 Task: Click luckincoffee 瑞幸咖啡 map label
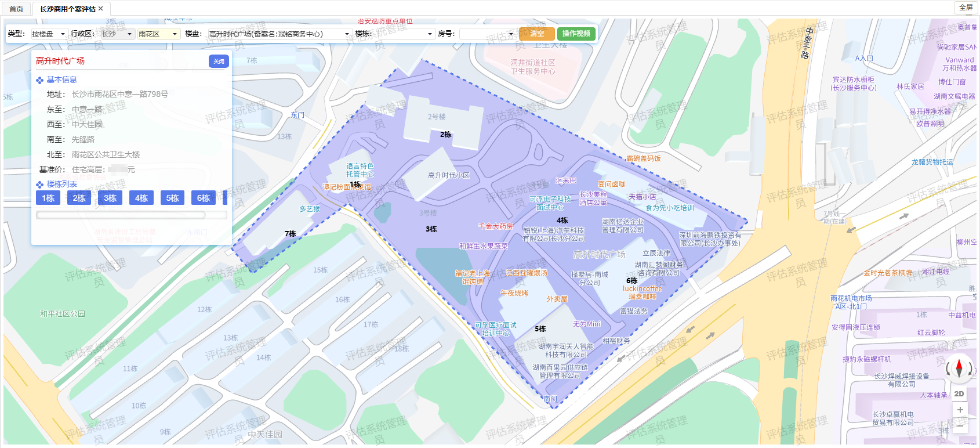click(643, 292)
